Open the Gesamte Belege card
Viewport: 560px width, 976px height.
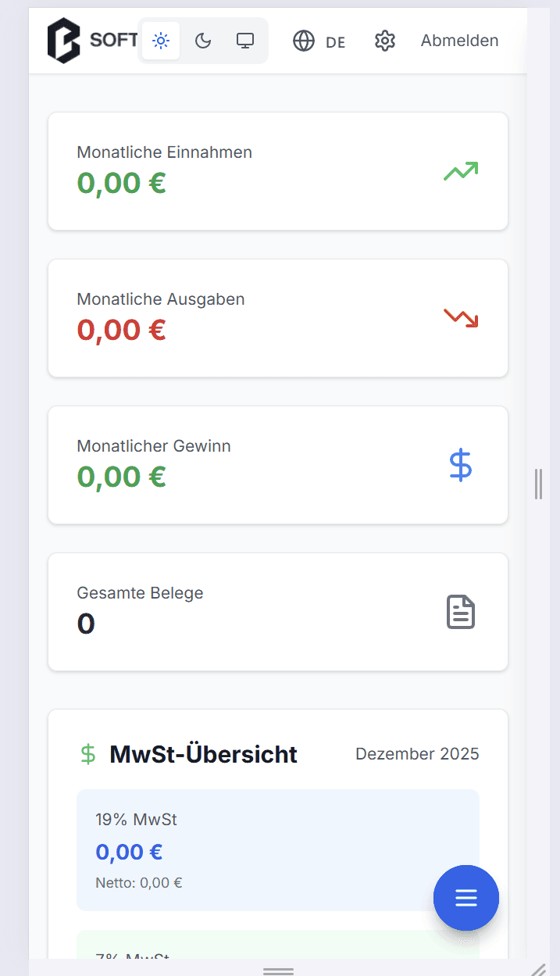(x=234, y=612)
